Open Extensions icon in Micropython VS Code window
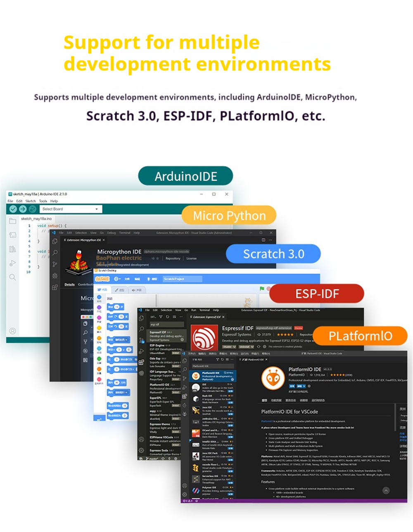The height and width of the screenshot is (532, 413). [x=55, y=287]
